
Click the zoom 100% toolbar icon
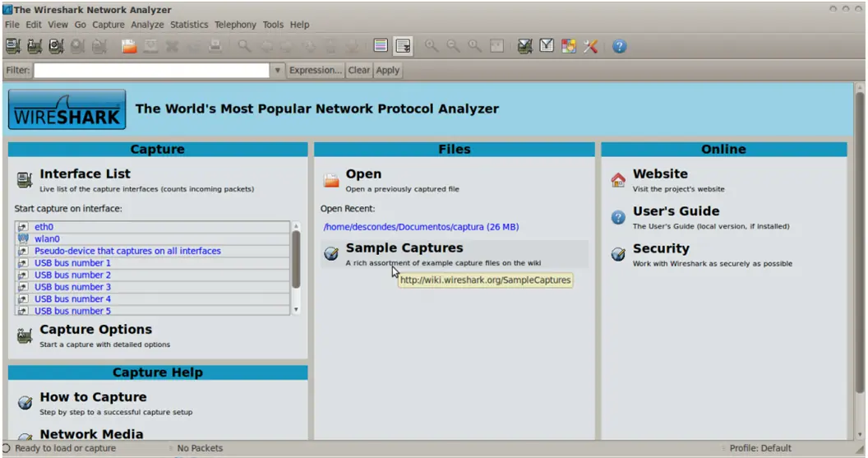(474, 47)
